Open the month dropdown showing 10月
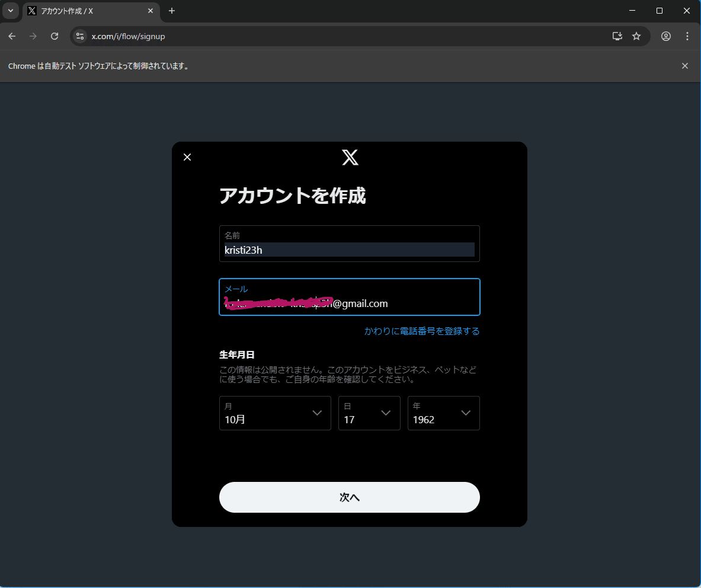 [x=275, y=413]
